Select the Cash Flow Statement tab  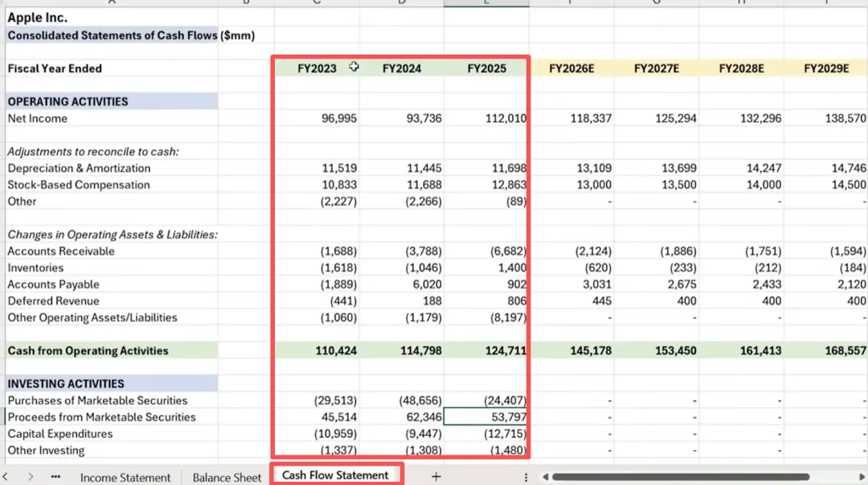(335, 475)
